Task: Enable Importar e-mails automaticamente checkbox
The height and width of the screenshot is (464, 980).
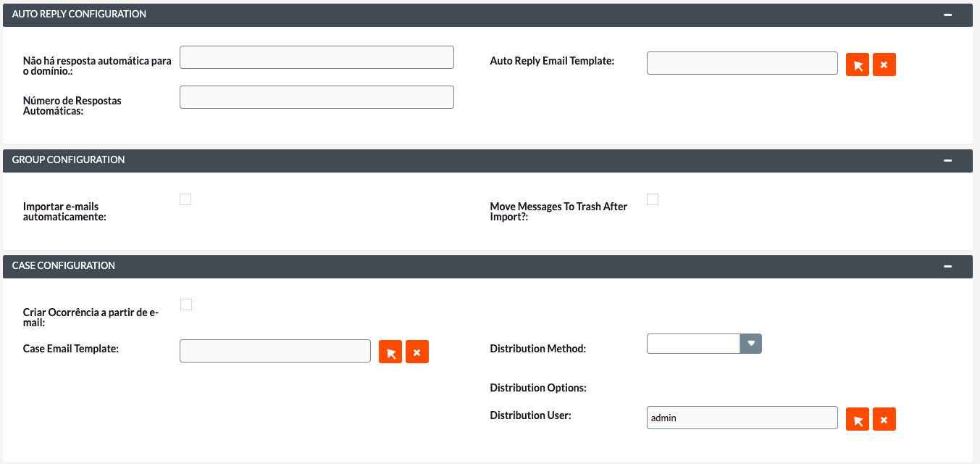Action: tap(185, 199)
